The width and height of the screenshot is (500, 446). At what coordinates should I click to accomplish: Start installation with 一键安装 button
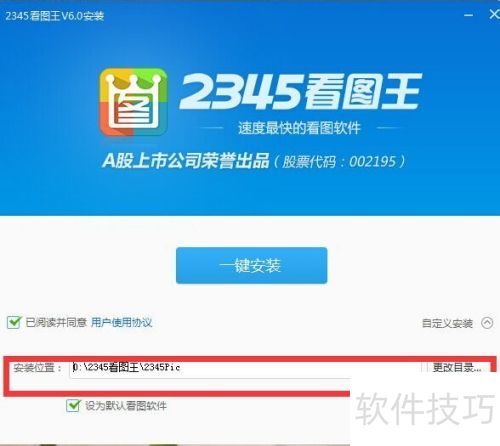[x=252, y=266]
